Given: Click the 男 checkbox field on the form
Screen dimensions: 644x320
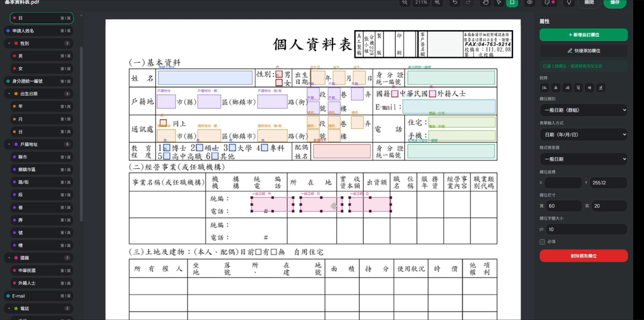Looking at the screenshot, I should coord(279,74).
